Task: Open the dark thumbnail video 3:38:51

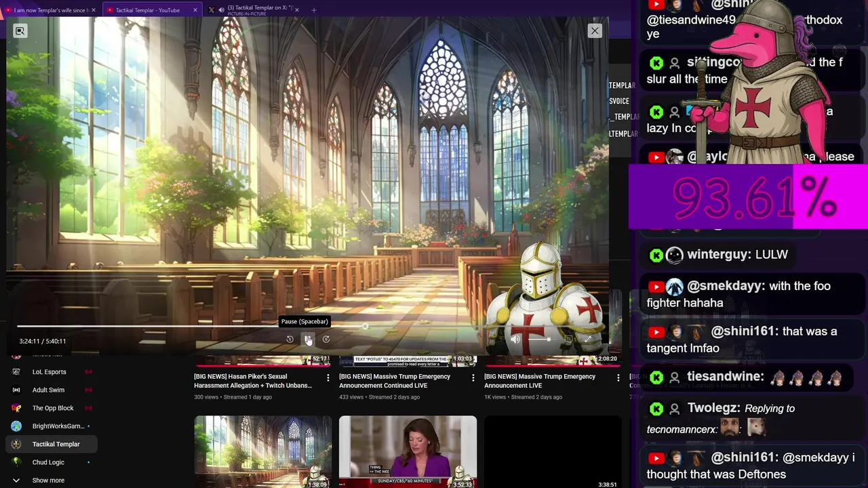Action: pos(553,451)
